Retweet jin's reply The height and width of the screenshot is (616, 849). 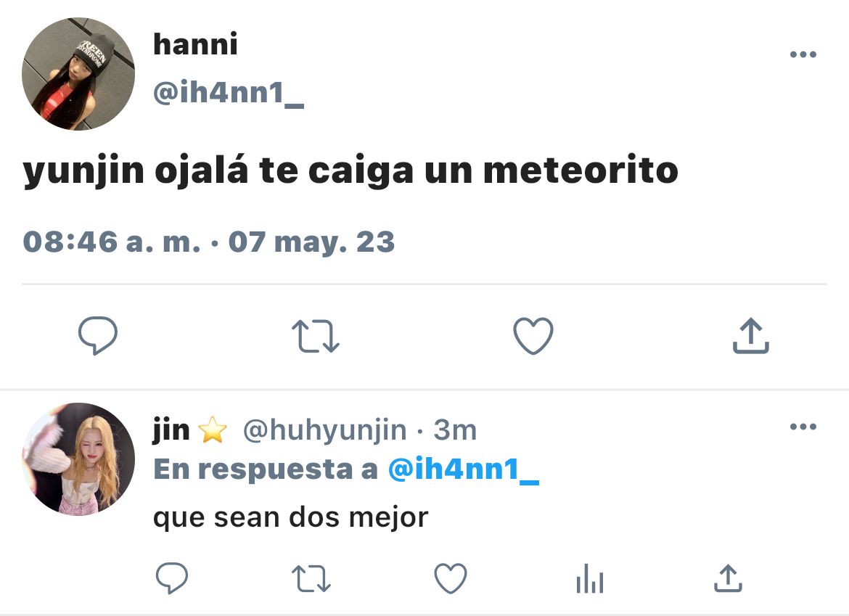click(x=311, y=578)
